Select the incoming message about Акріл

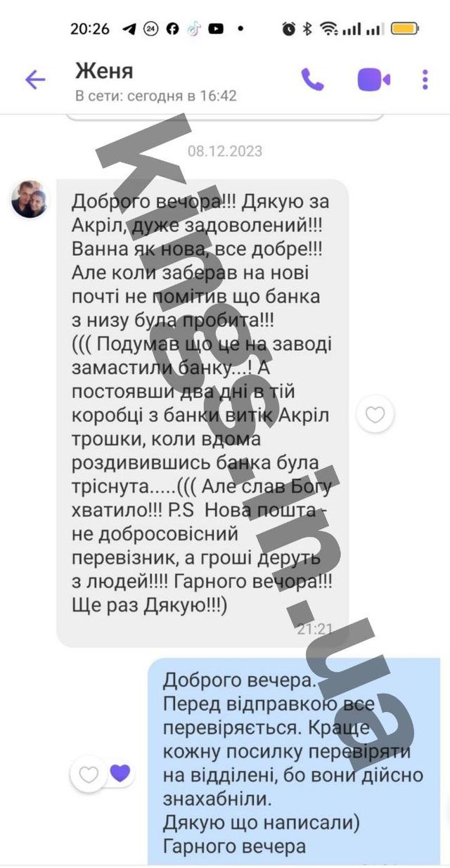(202, 413)
